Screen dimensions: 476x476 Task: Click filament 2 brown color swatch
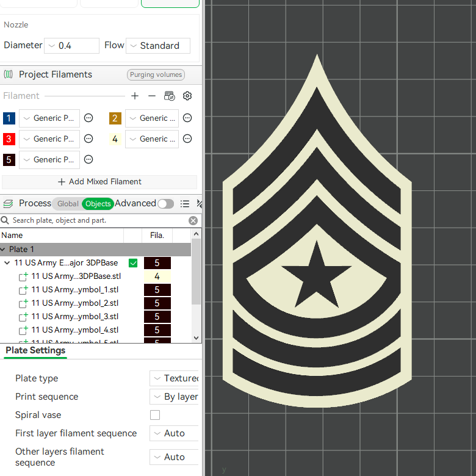point(115,118)
